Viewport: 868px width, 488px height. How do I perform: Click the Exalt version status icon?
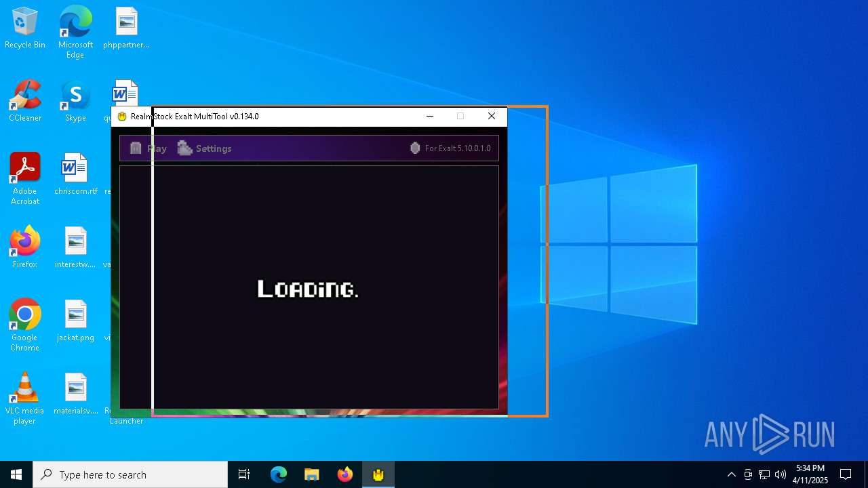(x=415, y=148)
